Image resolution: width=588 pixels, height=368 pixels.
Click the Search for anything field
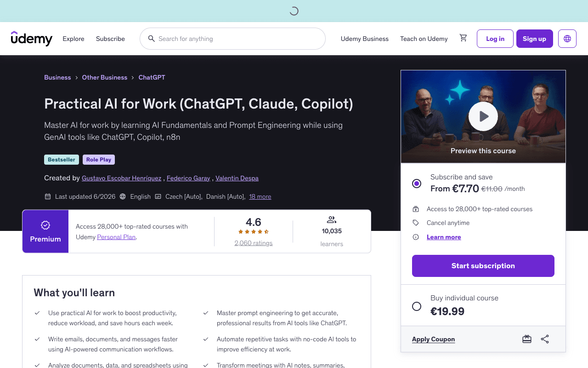coord(232,39)
